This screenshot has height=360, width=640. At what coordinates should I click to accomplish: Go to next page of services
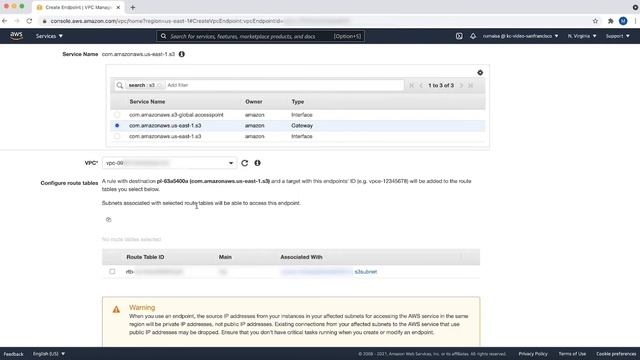click(x=461, y=85)
